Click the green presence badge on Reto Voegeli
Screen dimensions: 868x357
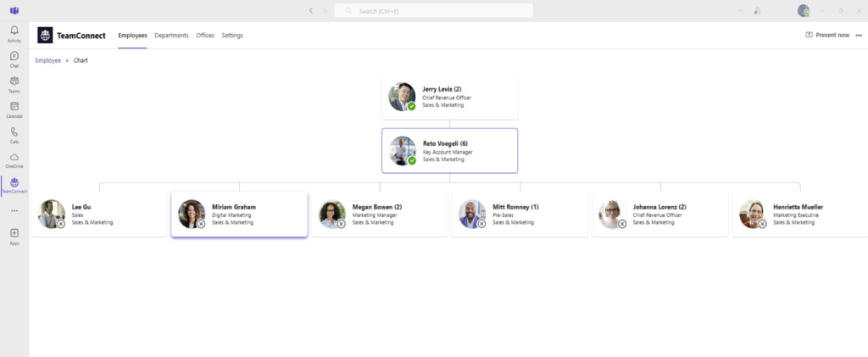(x=411, y=160)
